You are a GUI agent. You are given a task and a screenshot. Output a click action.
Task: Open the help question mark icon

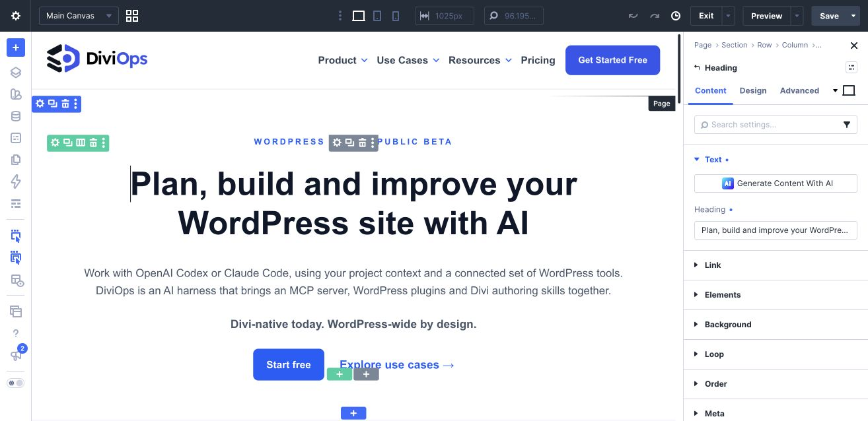click(16, 333)
